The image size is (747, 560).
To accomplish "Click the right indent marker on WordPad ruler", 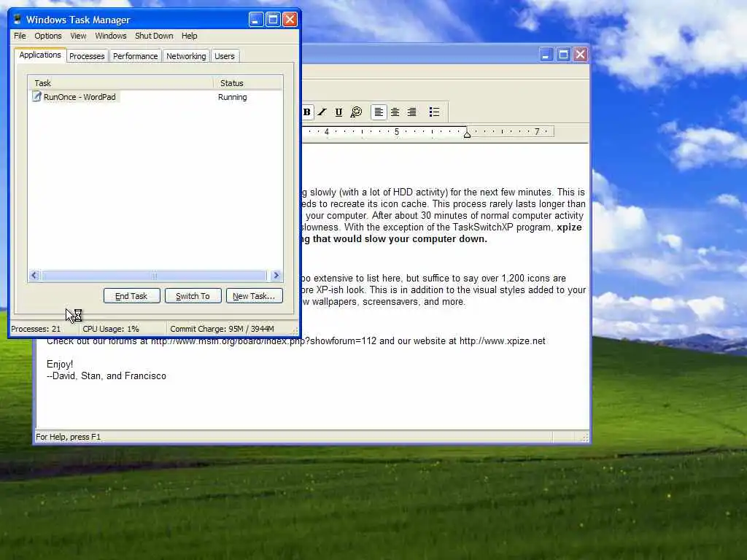I will click(468, 134).
